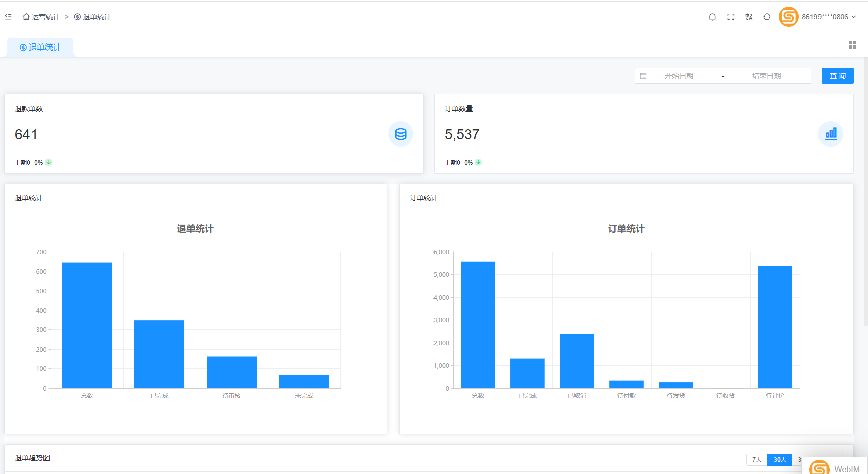Click the 已取消 bar in 订单统计 chart
This screenshot has width=868, height=474.
pos(576,361)
